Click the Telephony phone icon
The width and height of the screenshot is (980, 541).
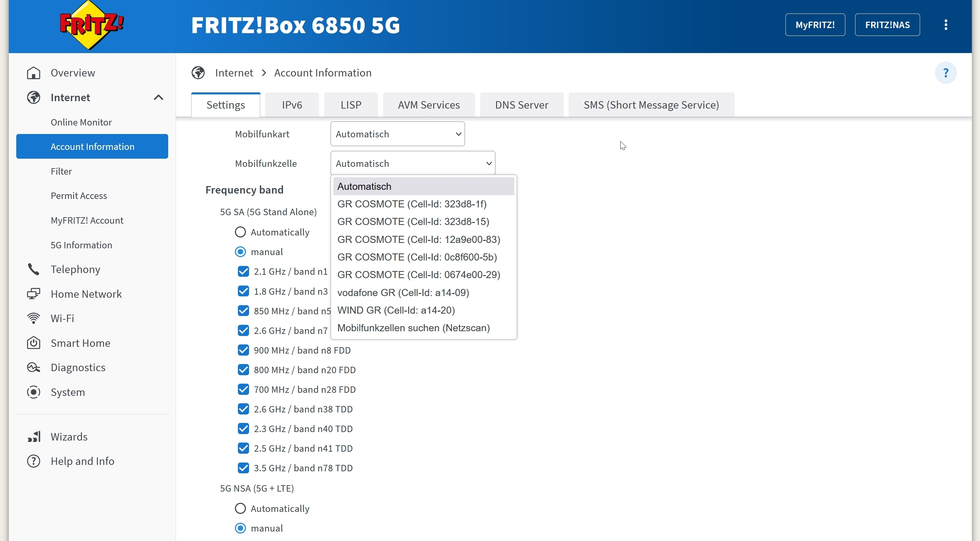tap(34, 269)
